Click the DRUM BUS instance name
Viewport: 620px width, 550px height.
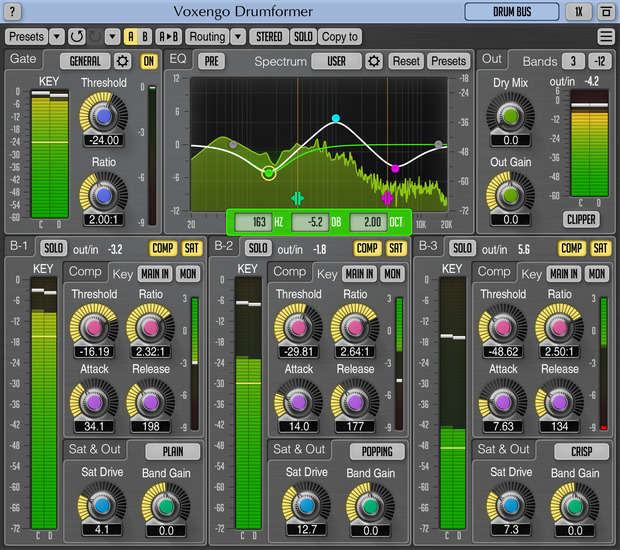[x=512, y=11]
